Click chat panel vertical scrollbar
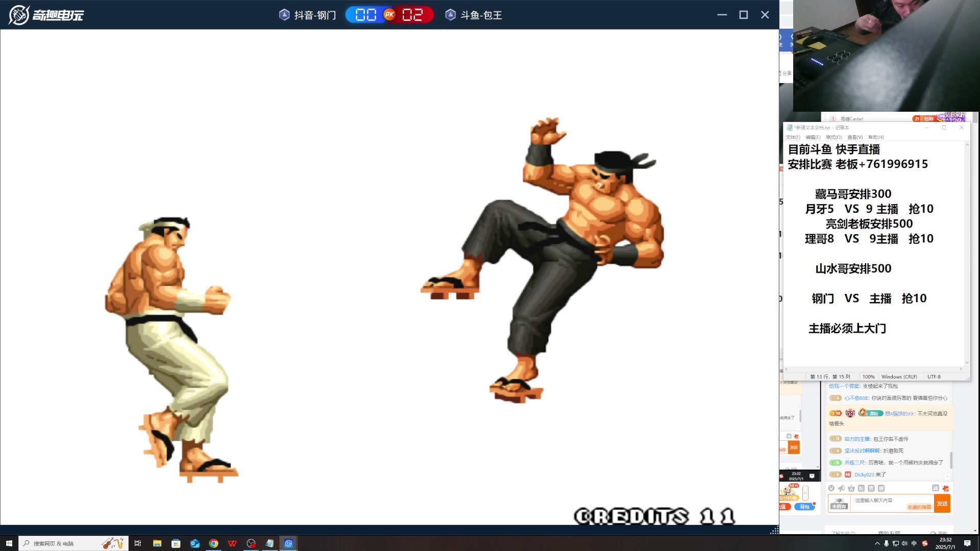980x551 pixels. click(951, 459)
